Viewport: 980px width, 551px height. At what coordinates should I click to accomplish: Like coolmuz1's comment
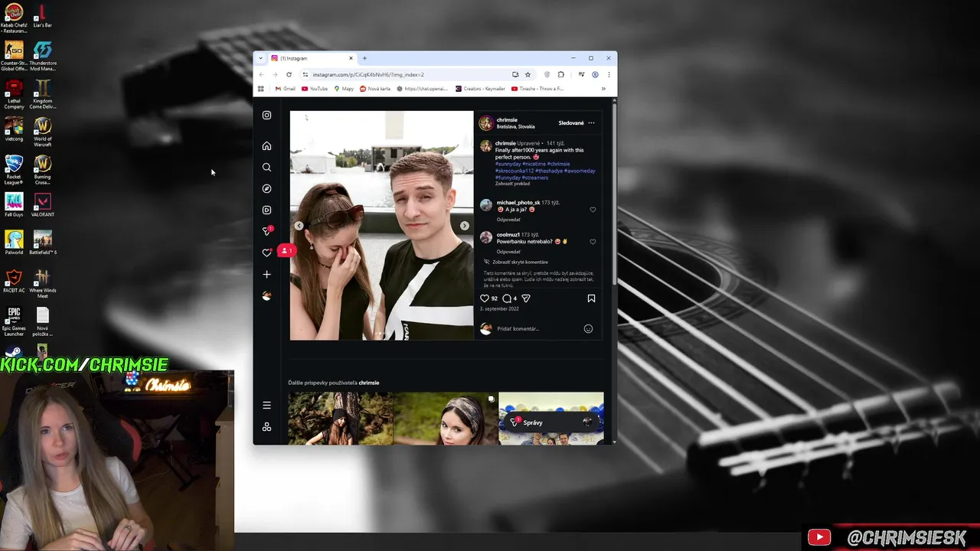tap(593, 242)
